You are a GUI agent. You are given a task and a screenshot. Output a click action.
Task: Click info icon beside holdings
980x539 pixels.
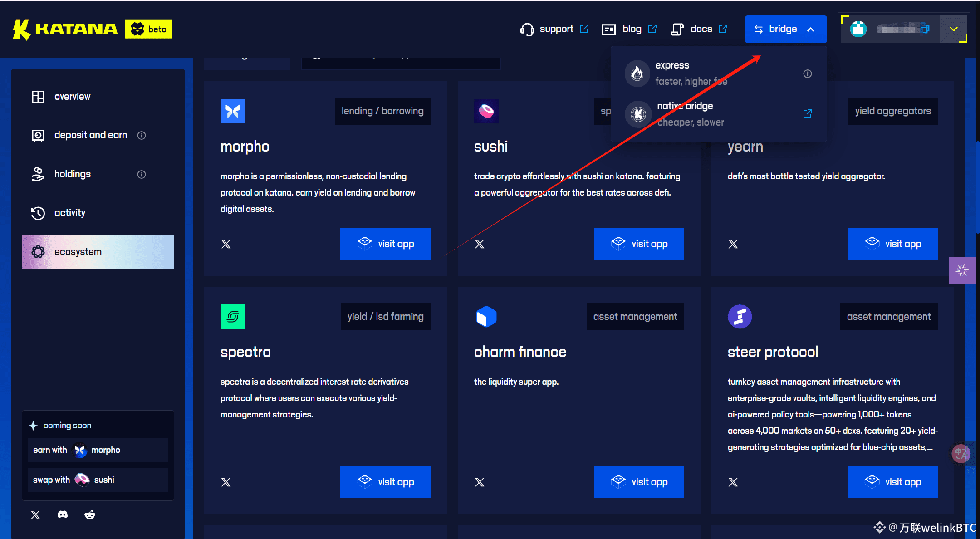click(x=142, y=174)
